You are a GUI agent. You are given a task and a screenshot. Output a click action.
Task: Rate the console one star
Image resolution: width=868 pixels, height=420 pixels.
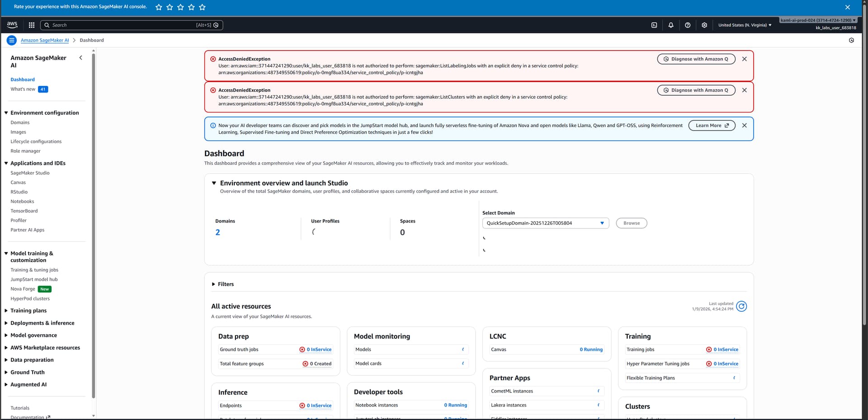159,7
